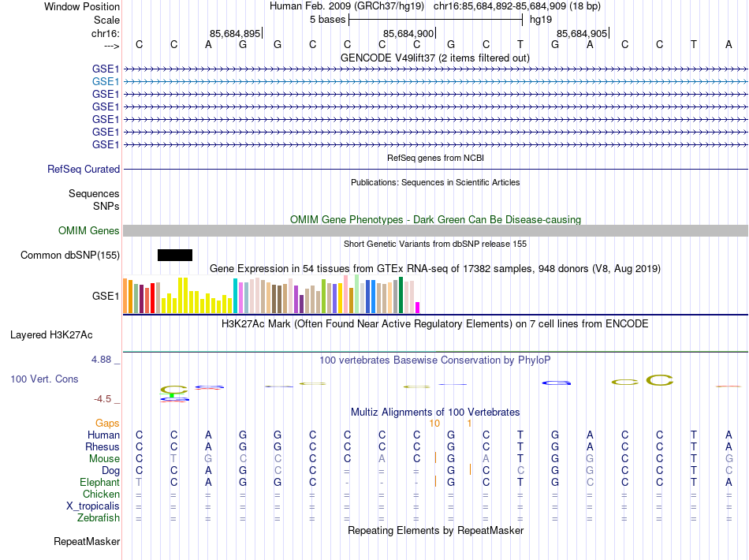Select the Human alignment row label
Screen dimensions: 749x560
click(x=103, y=435)
